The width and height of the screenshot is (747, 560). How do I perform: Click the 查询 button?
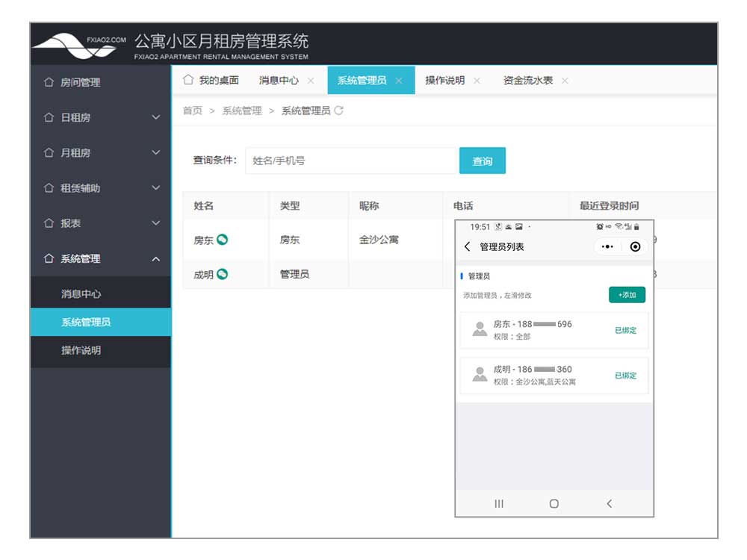(x=482, y=161)
